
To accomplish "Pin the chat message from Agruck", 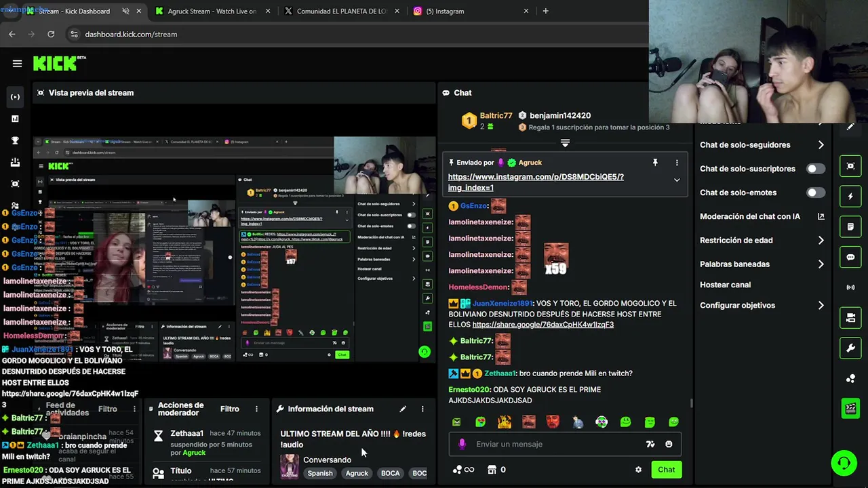I will coord(655,163).
